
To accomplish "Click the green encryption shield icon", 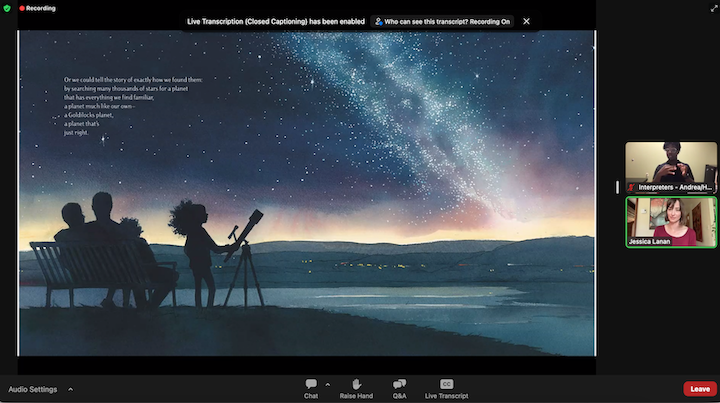I will (x=7, y=8).
